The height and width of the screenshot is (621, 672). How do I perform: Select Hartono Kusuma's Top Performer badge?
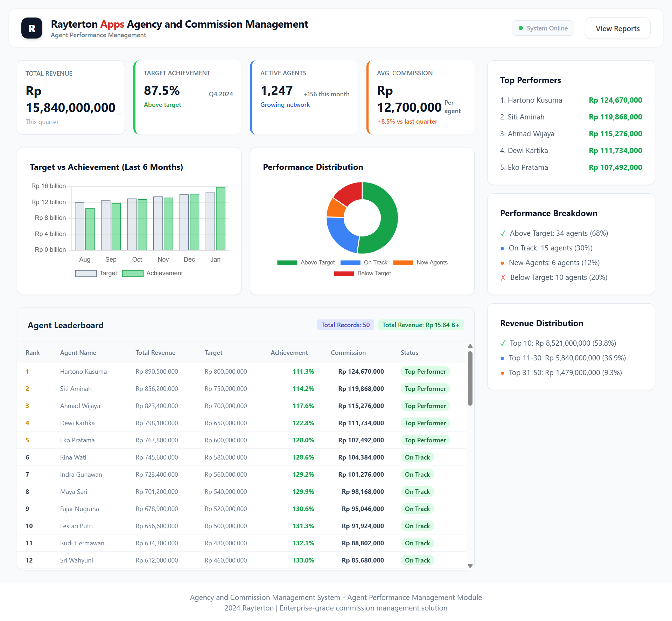425,371
